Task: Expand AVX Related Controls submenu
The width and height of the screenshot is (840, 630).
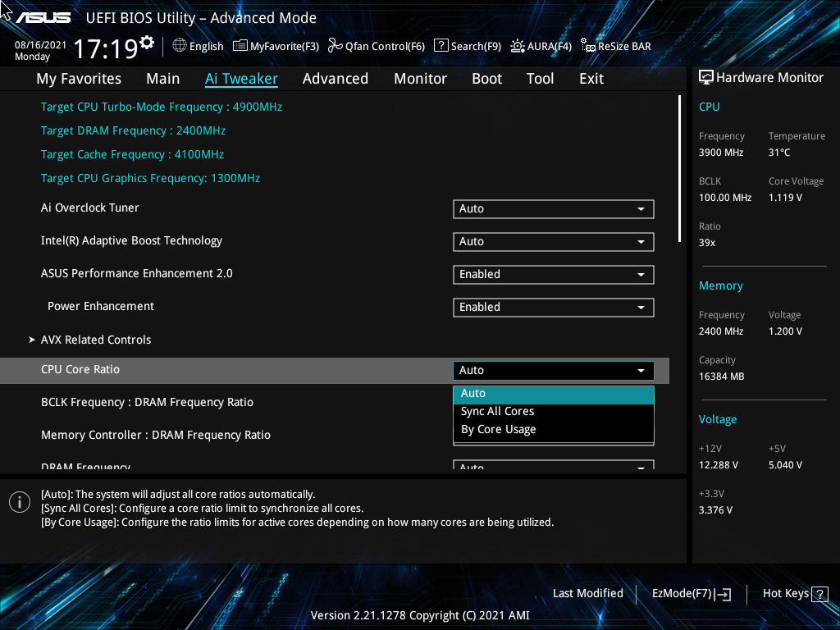Action: coord(96,340)
